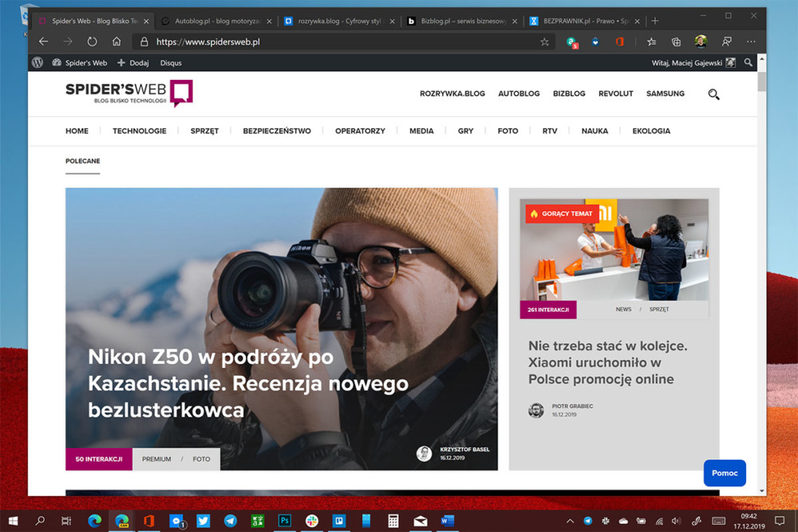Open the browser home page
798x532 pixels.
click(x=117, y=41)
